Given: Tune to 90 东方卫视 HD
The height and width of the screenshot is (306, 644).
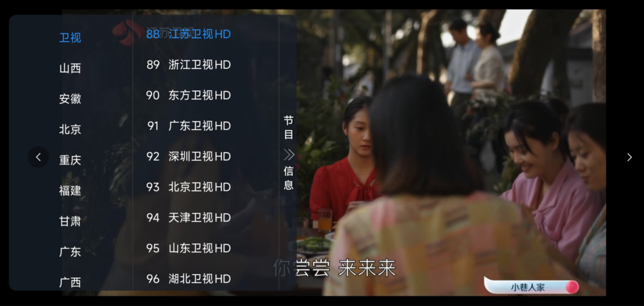Looking at the screenshot, I should tap(189, 95).
